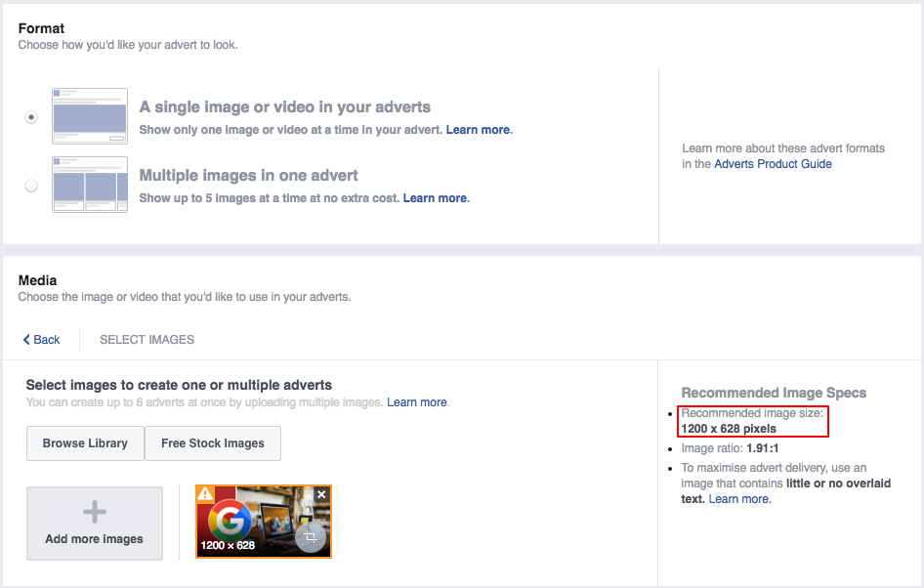
Task: Click the Browse Library button
Action: [x=85, y=443]
